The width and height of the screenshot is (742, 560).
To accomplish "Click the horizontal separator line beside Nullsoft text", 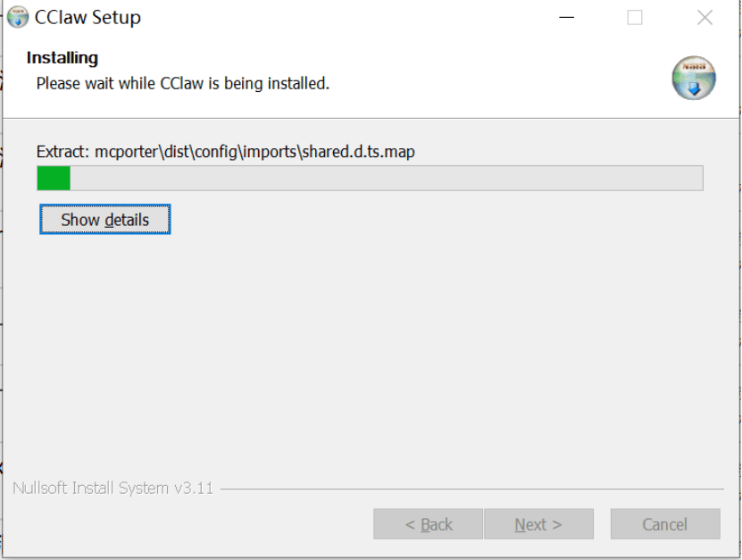I will point(471,489).
